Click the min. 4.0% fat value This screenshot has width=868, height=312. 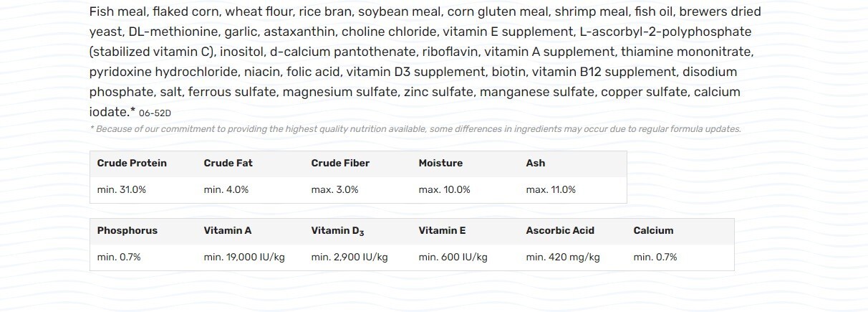(x=226, y=189)
